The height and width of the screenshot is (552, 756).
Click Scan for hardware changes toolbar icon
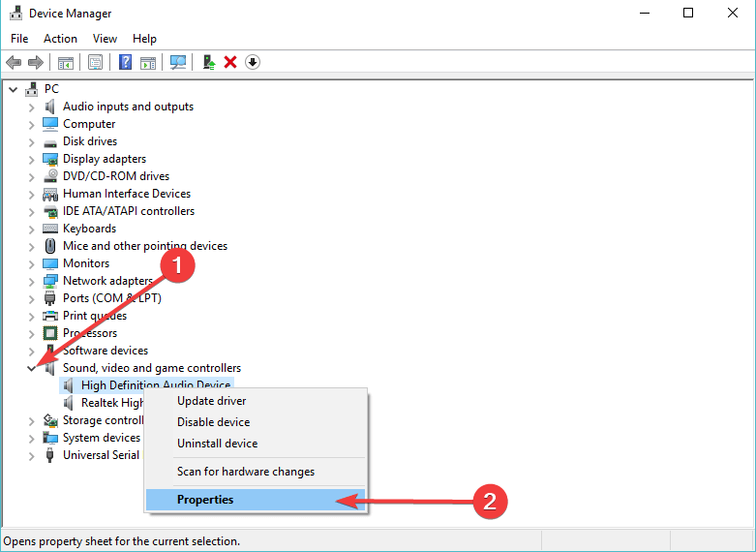coord(178,62)
